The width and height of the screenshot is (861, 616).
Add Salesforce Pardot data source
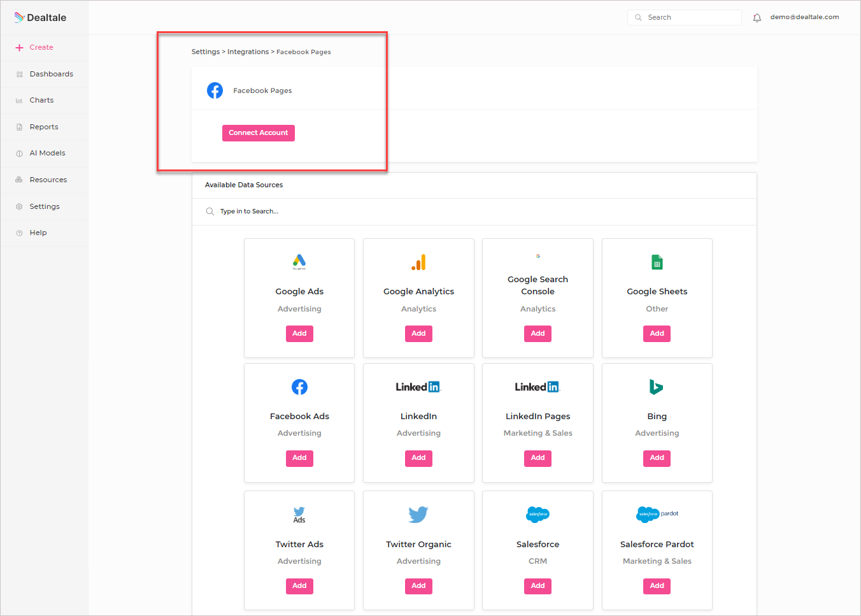[657, 586]
